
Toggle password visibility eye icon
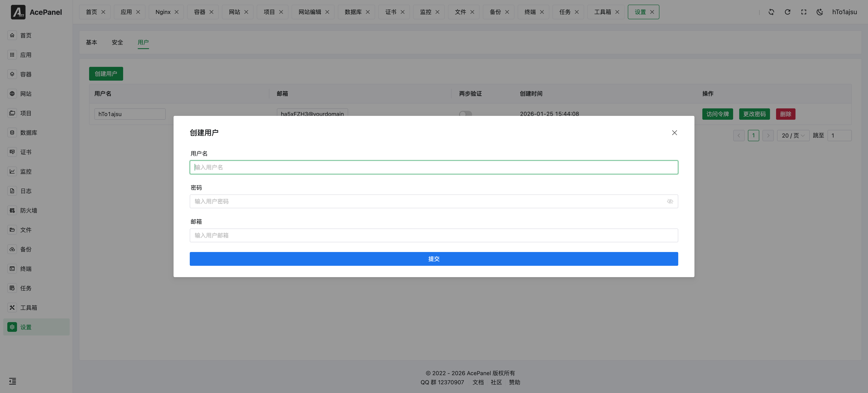coord(670,201)
